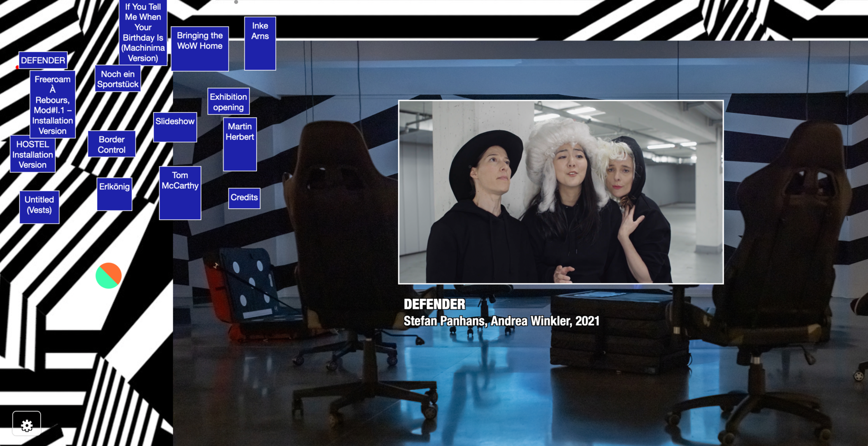
Task: Open the Exhibition opening label
Action: 228,102
